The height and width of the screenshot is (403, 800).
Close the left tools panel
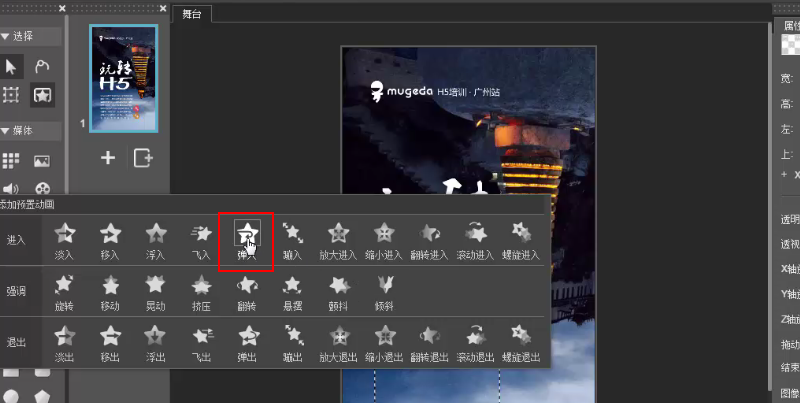(62, 8)
